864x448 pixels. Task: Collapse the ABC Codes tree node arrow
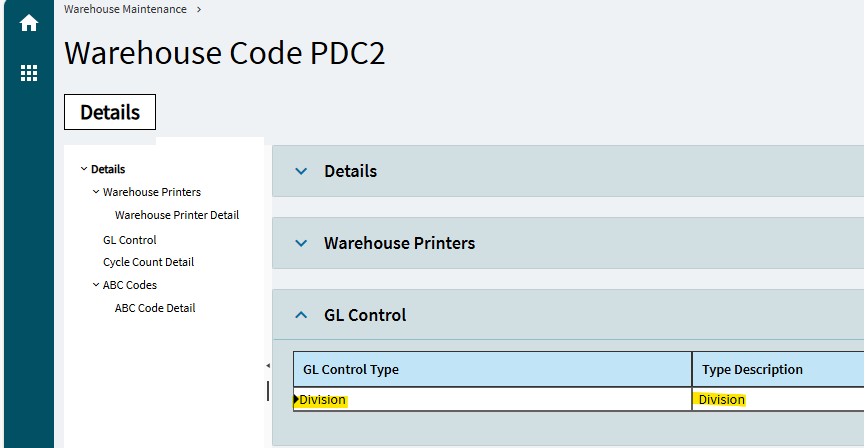click(x=96, y=285)
